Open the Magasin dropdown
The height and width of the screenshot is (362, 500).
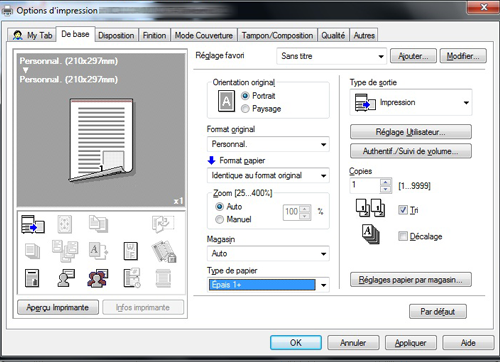point(268,254)
